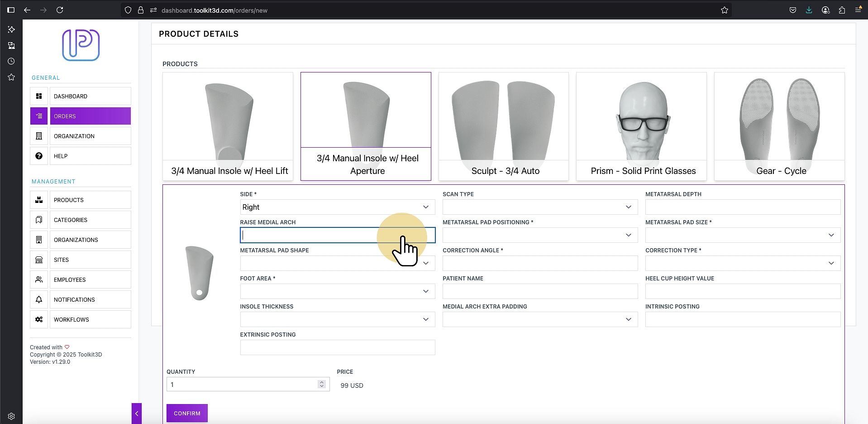Expand the Foot Area dropdown
Screen dimensions: 868x424
click(x=338, y=291)
